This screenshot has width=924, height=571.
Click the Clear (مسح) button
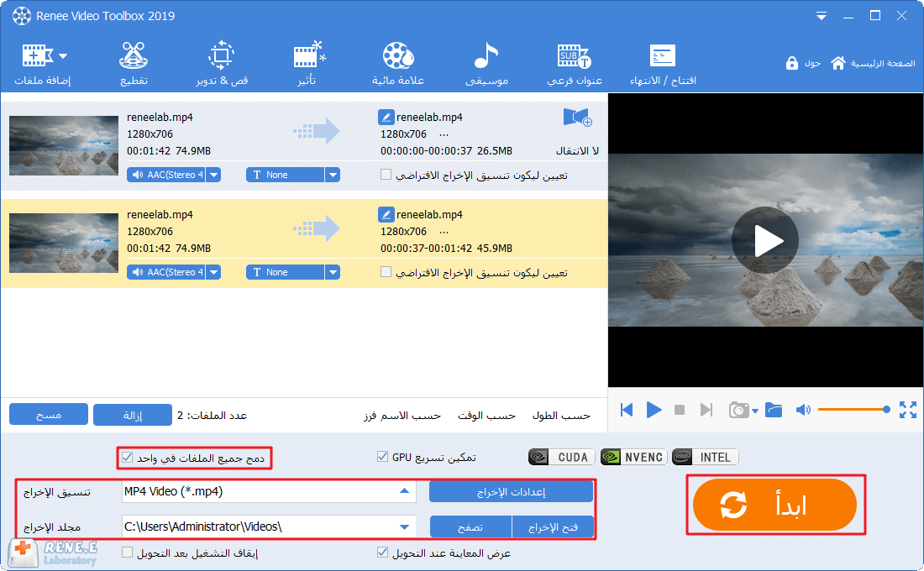49,415
